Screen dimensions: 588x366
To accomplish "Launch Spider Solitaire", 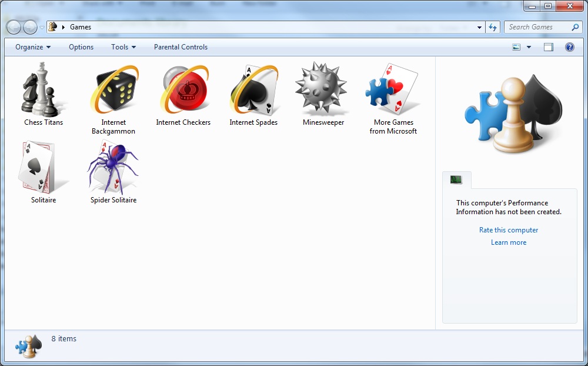I will (112, 169).
